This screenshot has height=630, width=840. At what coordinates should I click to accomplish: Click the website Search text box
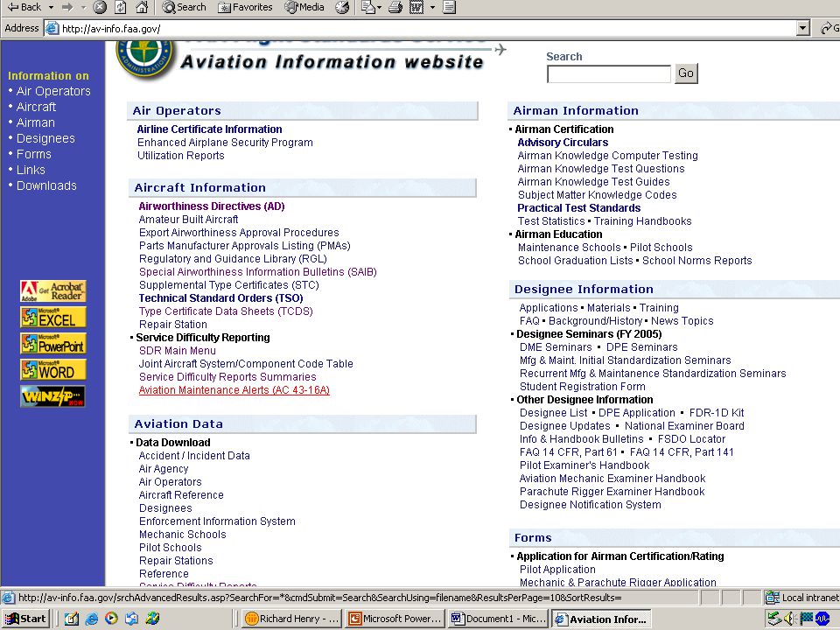tap(609, 73)
